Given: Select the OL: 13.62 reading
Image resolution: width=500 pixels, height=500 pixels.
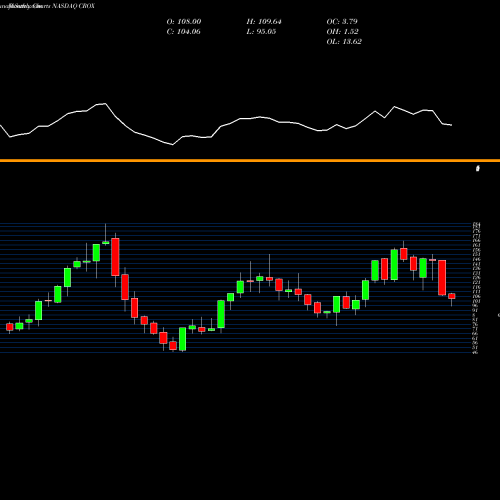Looking at the screenshot, I should [344, 42].
